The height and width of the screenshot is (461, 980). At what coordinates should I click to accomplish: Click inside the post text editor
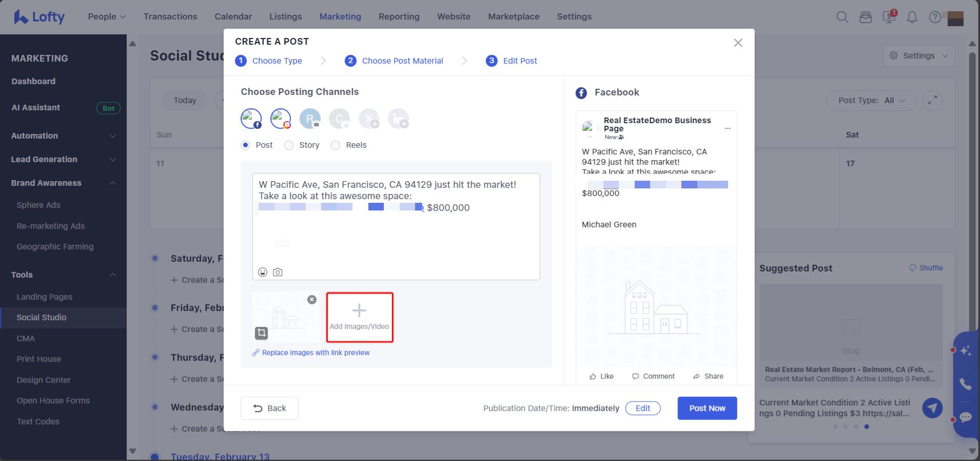pyautogui.click(x=396, y=226)
